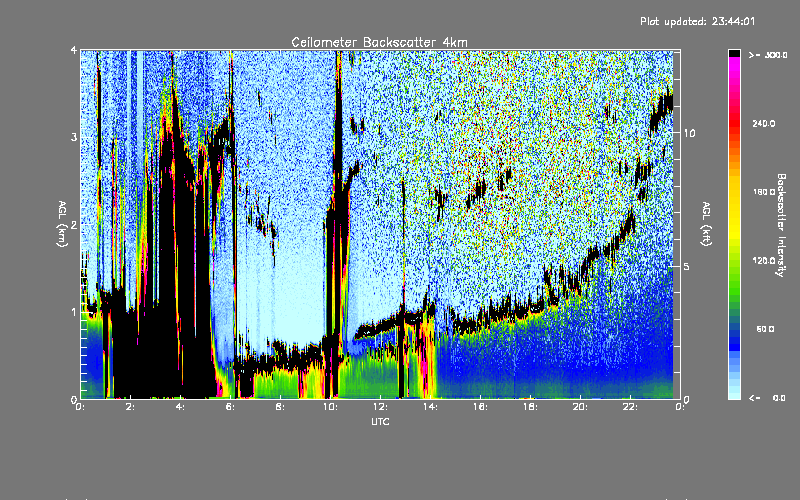The height and width of the screenshot is (500, 800).
Task: Click the '1' tick on the km axis
Action: coord(74,312)
